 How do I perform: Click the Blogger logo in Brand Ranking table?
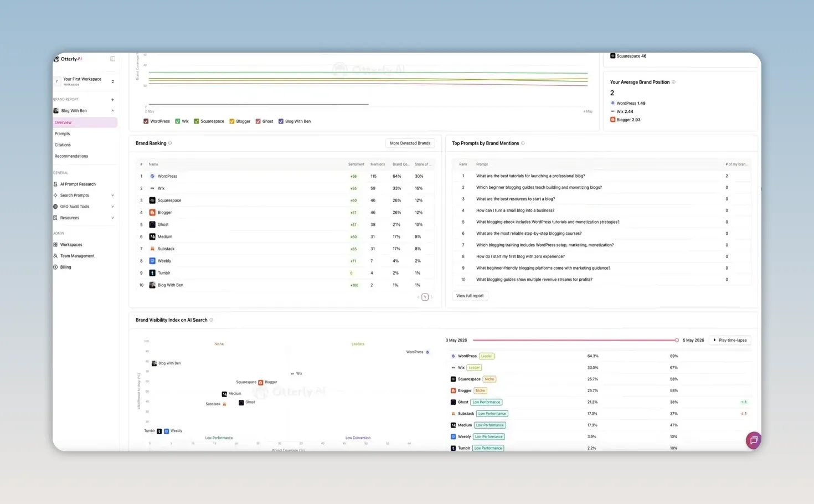152,213
